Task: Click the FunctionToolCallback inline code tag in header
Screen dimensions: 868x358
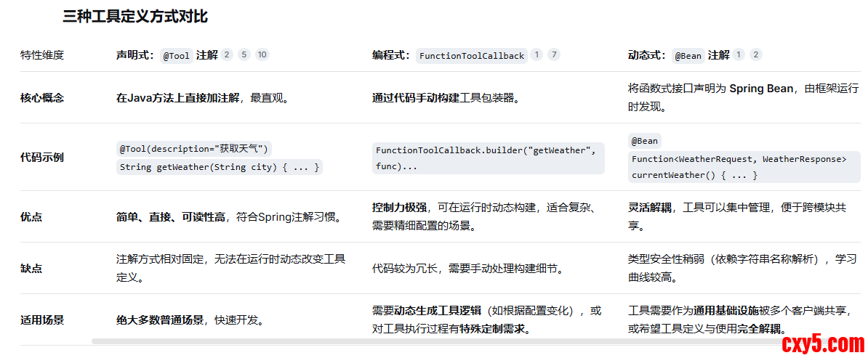Action: pos(472,55)
